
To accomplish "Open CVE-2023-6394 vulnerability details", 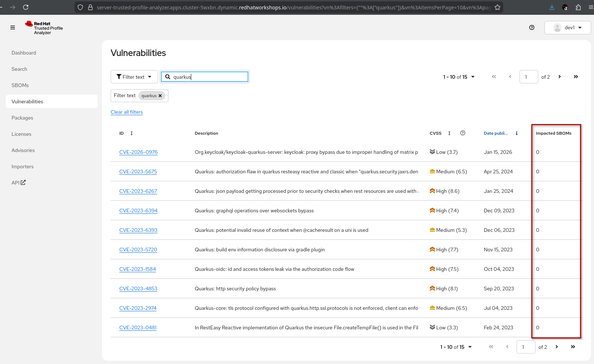I will 138,211.
